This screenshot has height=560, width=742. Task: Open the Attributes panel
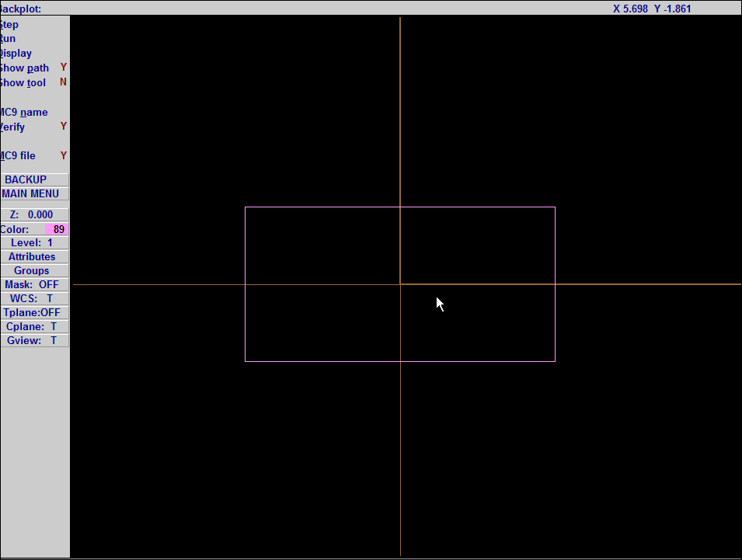click(x=32, y=256)
